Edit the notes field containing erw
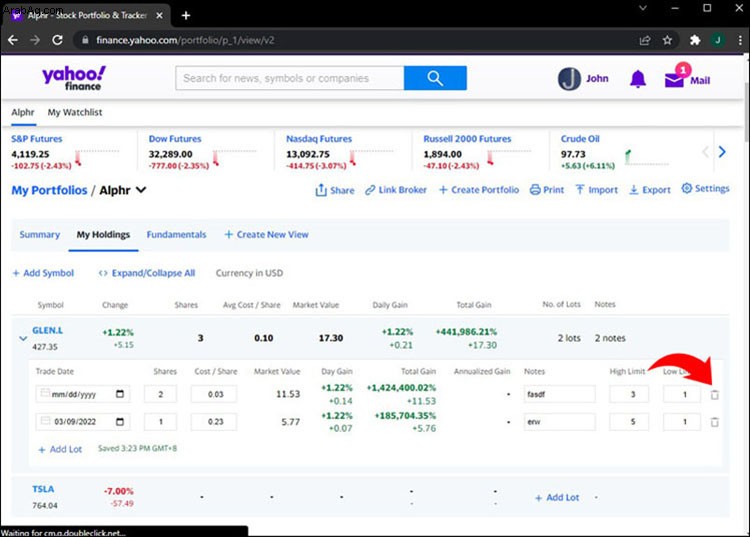 coord(560,422)
